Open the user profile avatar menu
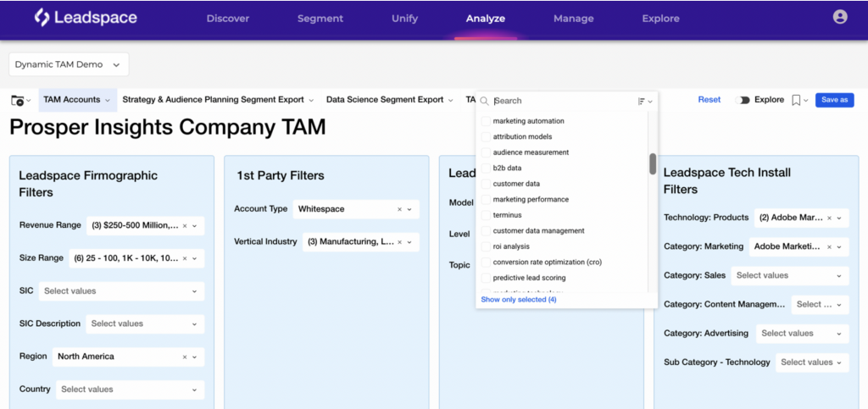Screen dimensions: 868x409 pyautogui.click(x=840, y=17)
